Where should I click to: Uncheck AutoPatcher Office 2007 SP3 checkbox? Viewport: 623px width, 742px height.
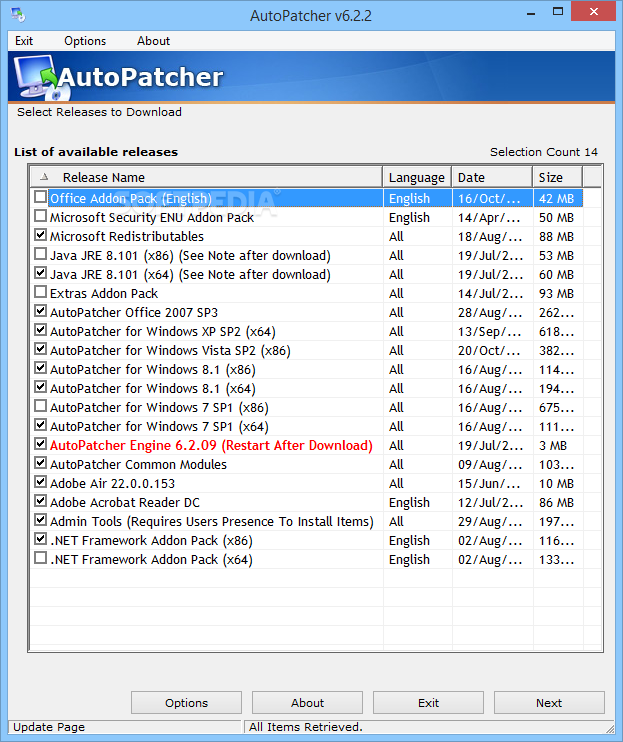point(41,311)
